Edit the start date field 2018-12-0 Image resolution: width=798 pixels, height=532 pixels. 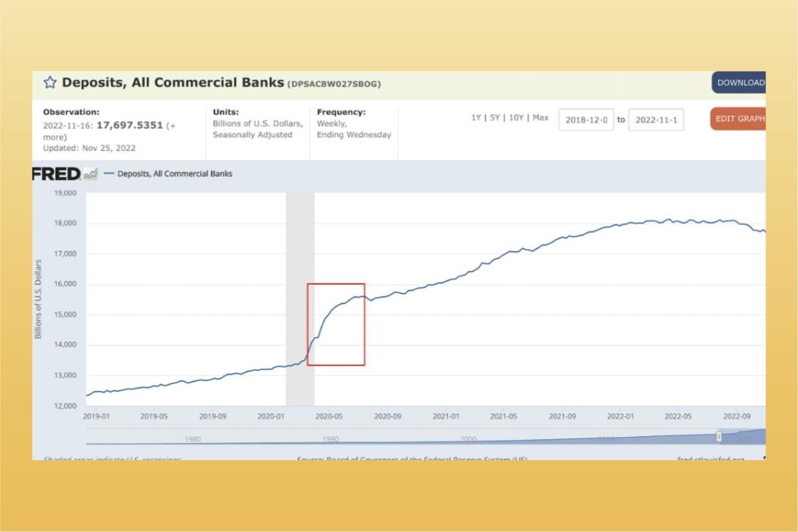[586, 120]
